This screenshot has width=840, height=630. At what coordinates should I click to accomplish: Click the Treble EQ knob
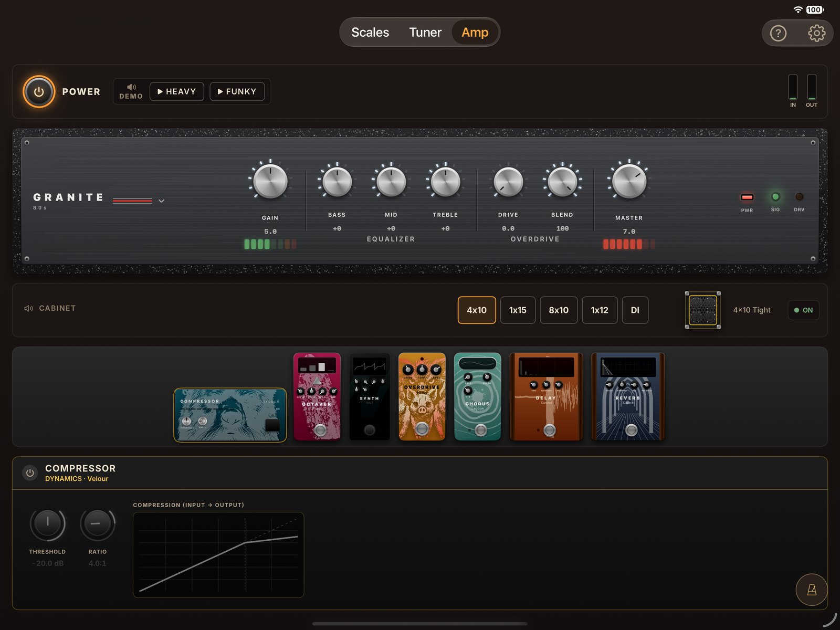click(445, 182)
